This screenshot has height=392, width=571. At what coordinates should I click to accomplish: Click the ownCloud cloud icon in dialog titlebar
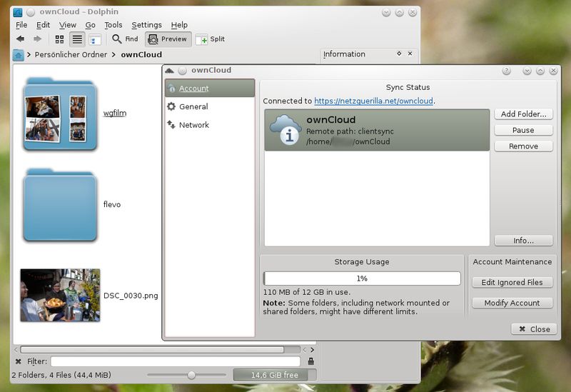[169, 70]
